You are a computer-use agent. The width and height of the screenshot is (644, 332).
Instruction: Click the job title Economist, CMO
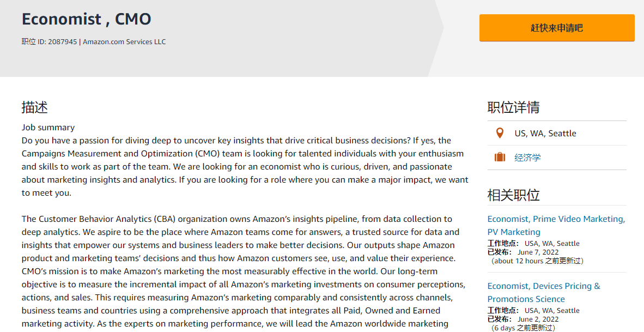(86, 19)
